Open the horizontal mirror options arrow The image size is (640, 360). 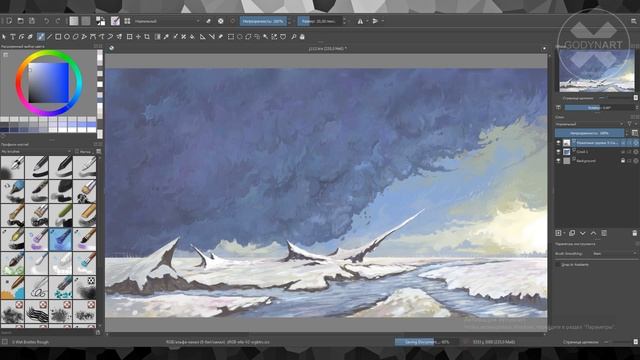tap(367, 21)
